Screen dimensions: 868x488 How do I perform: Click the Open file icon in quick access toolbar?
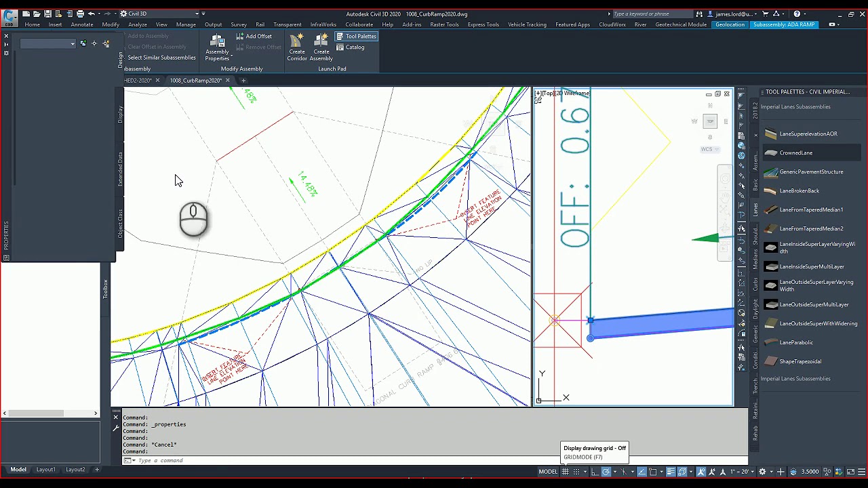pos(37,14)
